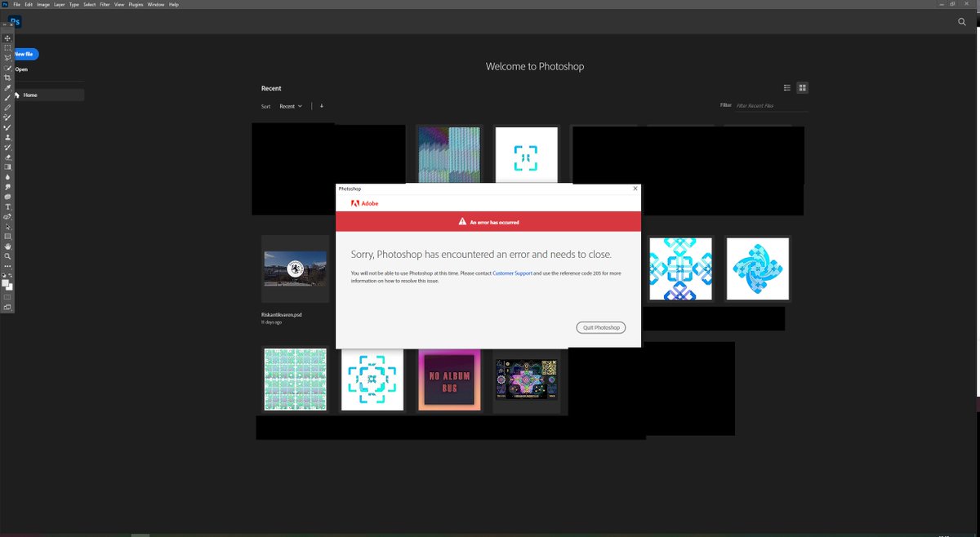Image resolution: width=980 pixels, height=537 pixels.
Task: Select the Crop tool
Action: [7, 78]
